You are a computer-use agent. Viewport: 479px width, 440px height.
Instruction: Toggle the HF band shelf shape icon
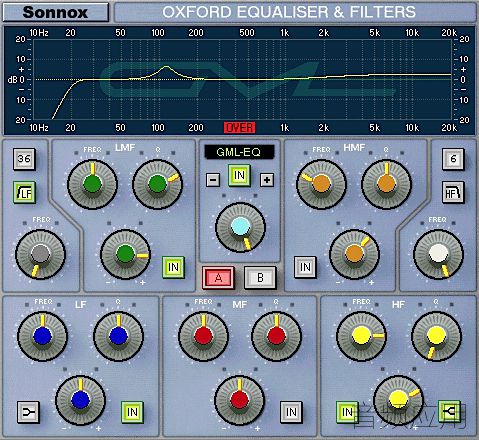coord(449,411)
